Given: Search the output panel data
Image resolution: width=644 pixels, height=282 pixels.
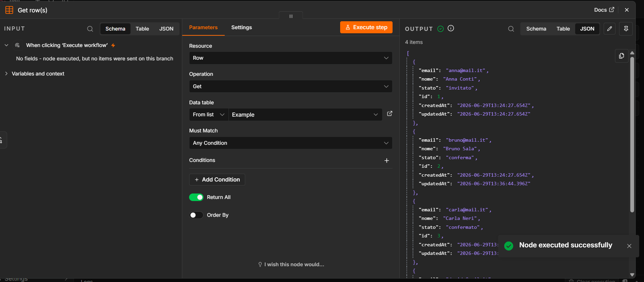Looking at the screenshot, I should 511,29.
